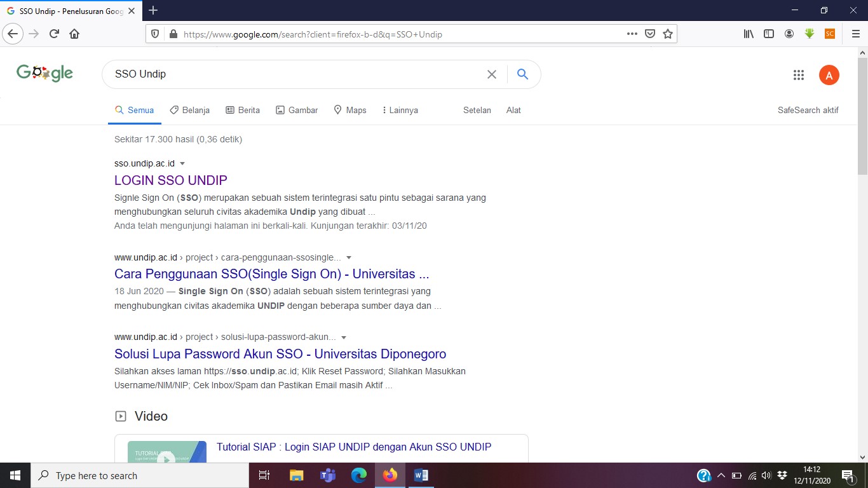
Task: Expand options for Solusi Lupa Password result
Action: [x=344, y=337]
